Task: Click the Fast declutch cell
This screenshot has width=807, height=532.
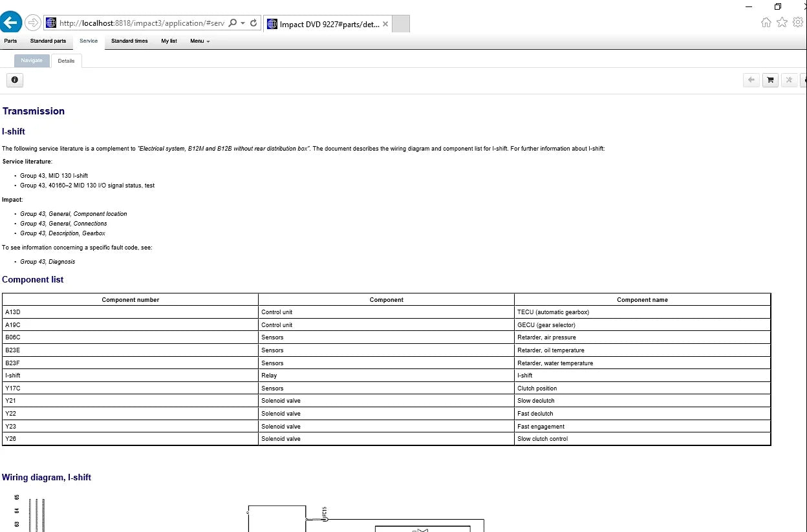Action: pyautogui.click(x=642, y=414)
